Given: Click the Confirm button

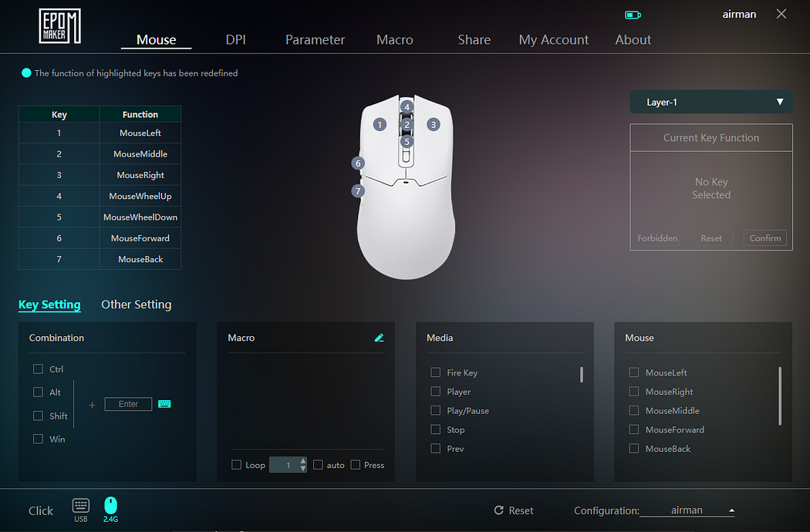Looking at the screenshot, I should coord(765,238).
